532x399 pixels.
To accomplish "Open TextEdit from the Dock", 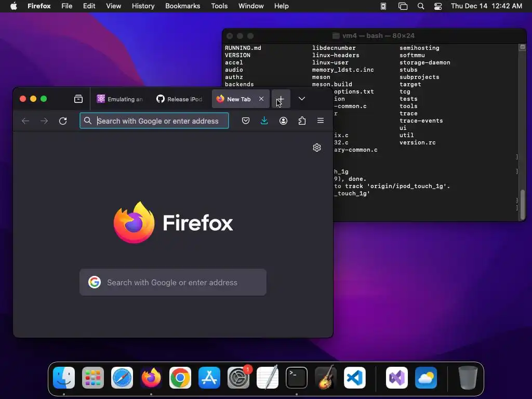I will tap(268, 378).
